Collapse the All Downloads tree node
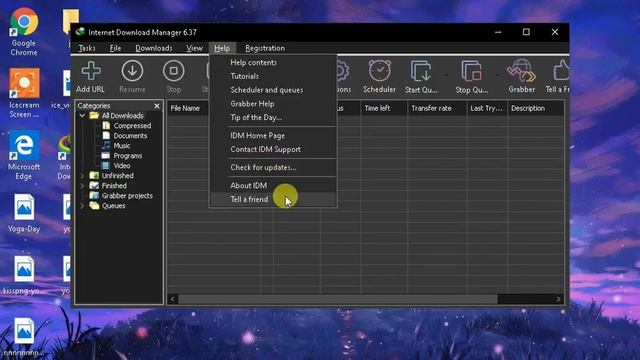This screenshot has width=640, height=360. [82, 116]
